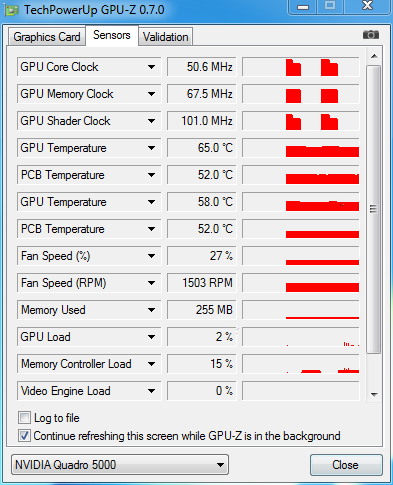The width and height of the screenshot is (393, 485).
Task: Click the vertical scrollbar thumb
Action: coord(373,209)
